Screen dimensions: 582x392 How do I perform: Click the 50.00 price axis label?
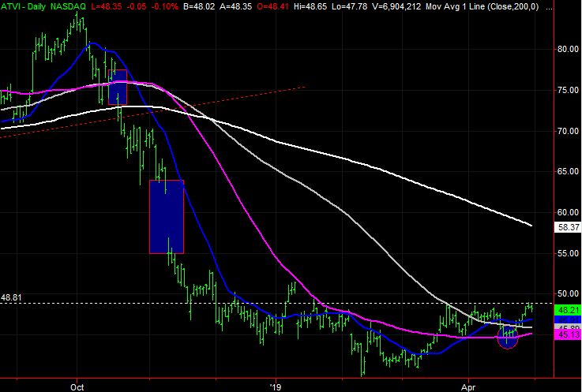pyautogui.click(x=568, y=293)
